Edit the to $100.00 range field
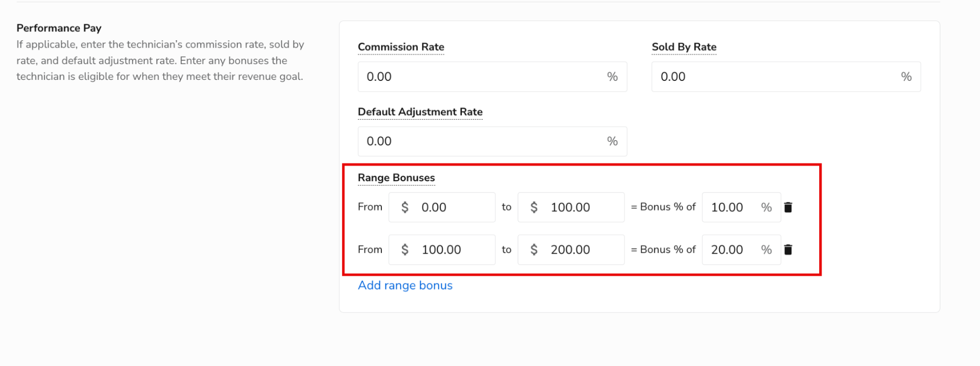 [571, 207]
